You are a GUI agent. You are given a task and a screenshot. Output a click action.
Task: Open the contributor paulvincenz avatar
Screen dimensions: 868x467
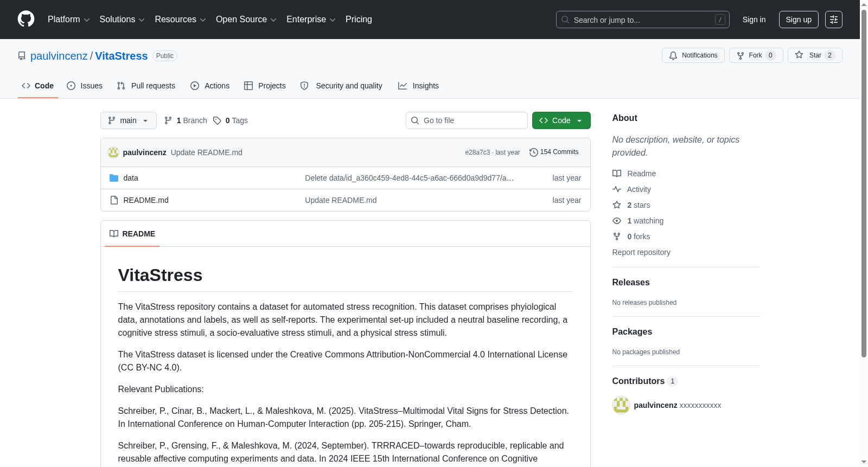pyautogui.click(x=621, y=405)
